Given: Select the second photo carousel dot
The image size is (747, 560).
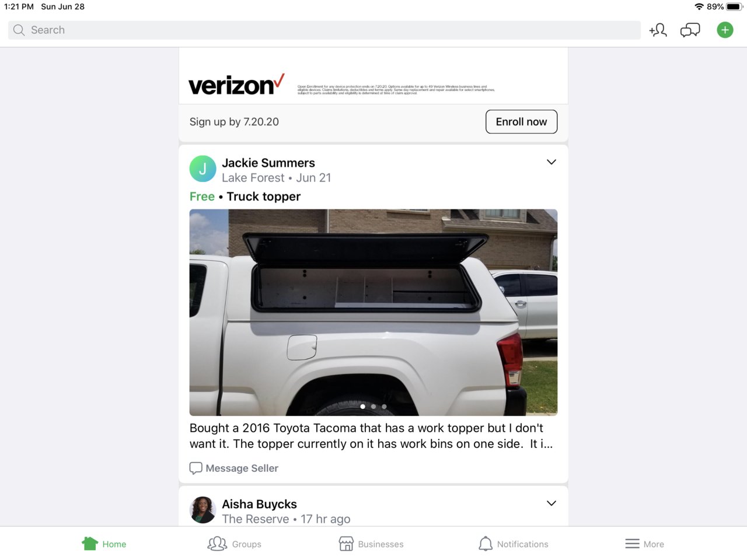Looking at the screenshot, I should coord(373,407).
